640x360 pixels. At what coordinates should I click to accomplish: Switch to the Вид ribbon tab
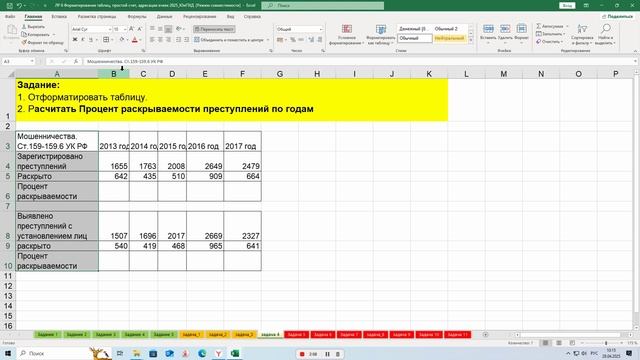pos(231,16)
